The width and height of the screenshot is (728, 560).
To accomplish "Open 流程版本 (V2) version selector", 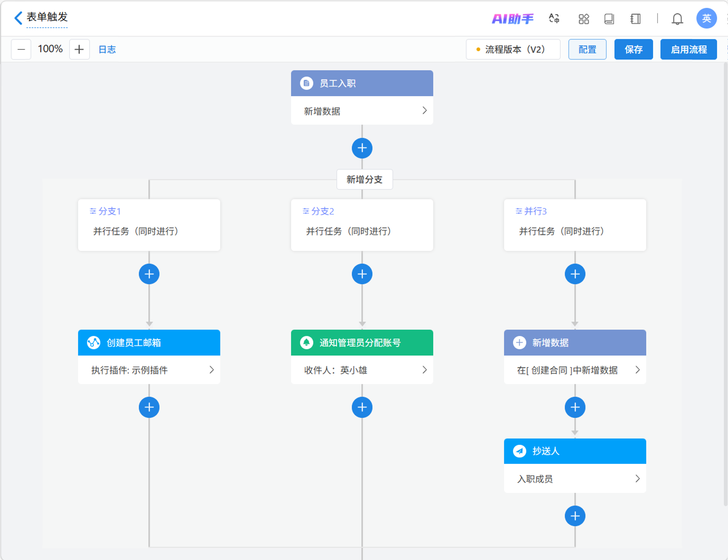I will point(513,49).
